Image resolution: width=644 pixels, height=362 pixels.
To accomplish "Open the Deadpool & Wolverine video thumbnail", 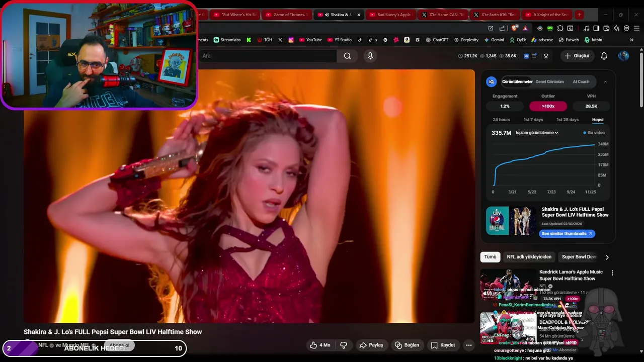I will click(509, 328).
